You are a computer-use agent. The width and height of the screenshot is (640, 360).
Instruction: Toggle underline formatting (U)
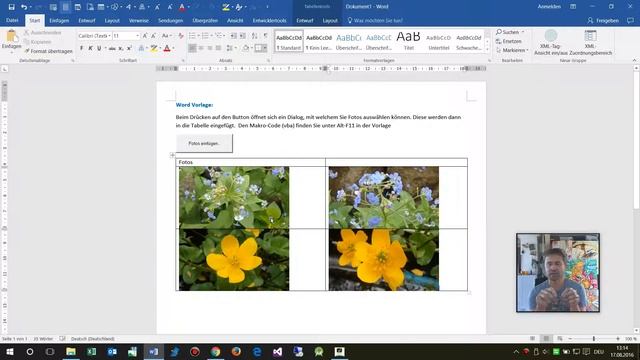click(x=99, y=48)
